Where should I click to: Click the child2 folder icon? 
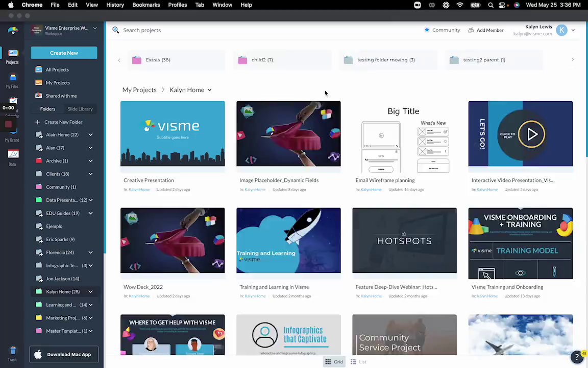242,60
